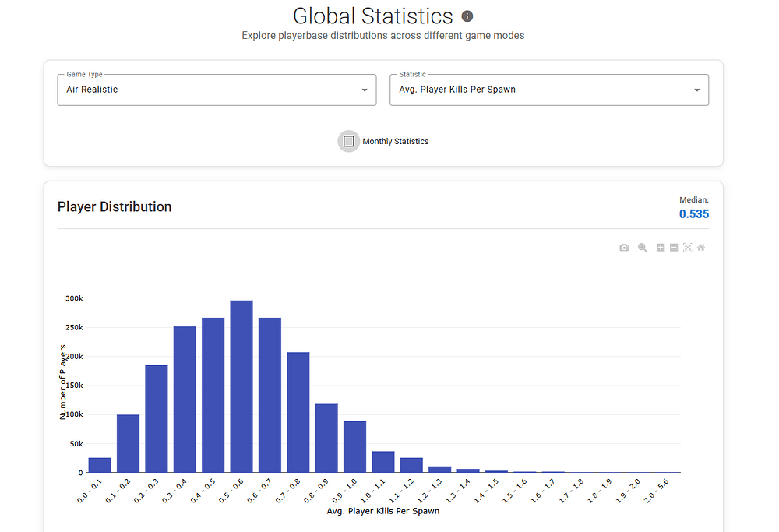Click the info icon beside Global Statistics

click(x=467, y=16)
